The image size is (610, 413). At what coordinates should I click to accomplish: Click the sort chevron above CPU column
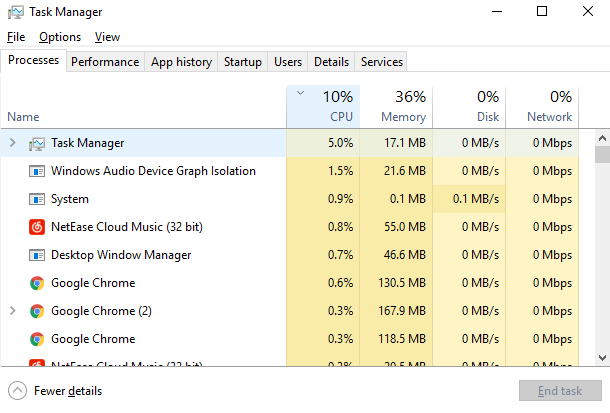tap(302, 94)
